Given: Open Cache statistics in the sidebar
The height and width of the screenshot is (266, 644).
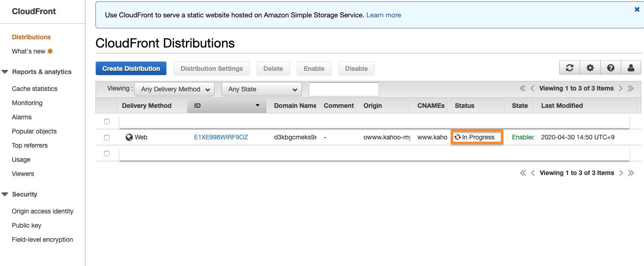Looking at the screenshot, I should click(35, 89).
